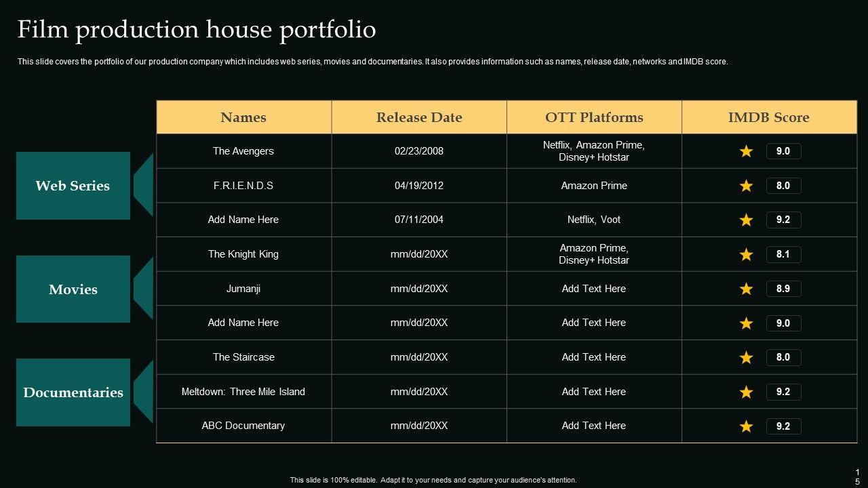The image size is (868, 488).
Task: Click the Names column header
Action: (243, 117)
